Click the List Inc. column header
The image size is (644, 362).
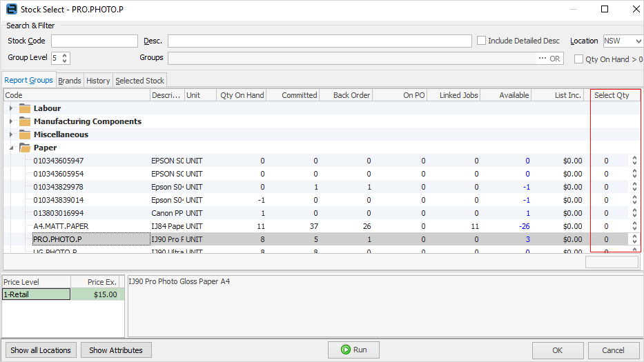(x=557, y=95)
